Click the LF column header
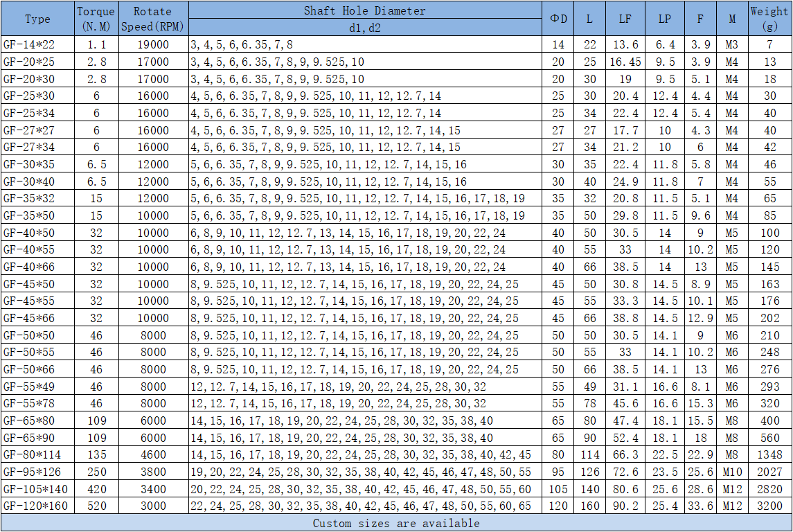Screen dimensions: 793x532 625,19
